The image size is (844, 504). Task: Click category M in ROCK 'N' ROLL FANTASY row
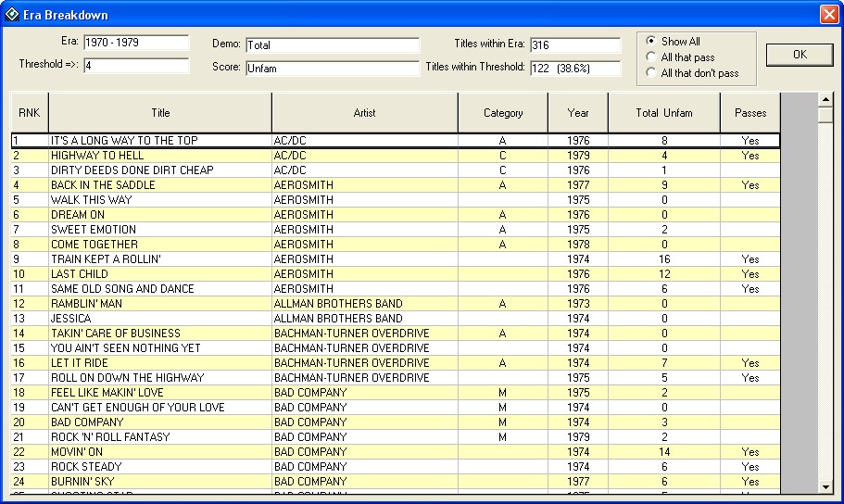tap(502, 436)
